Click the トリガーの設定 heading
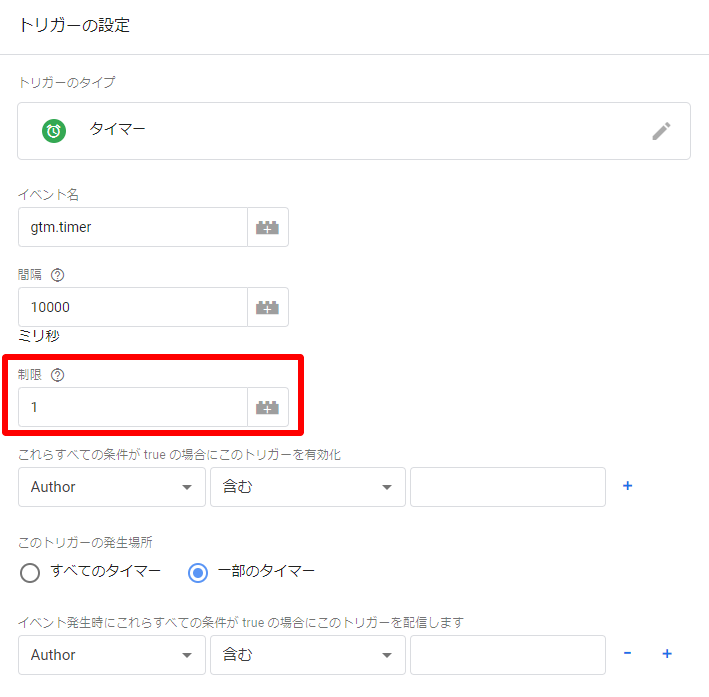The height and width of the screenshot is (697, 709). (x=74, y=25)
